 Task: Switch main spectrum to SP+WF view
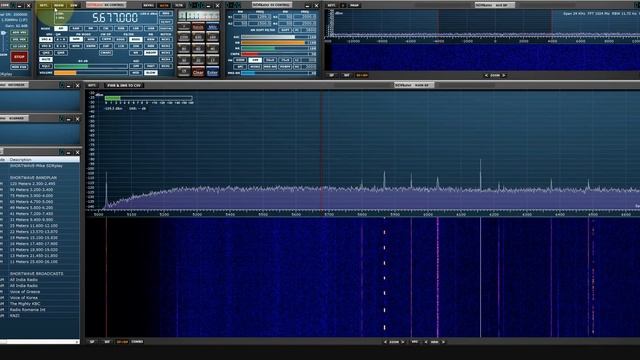point(122,342)
